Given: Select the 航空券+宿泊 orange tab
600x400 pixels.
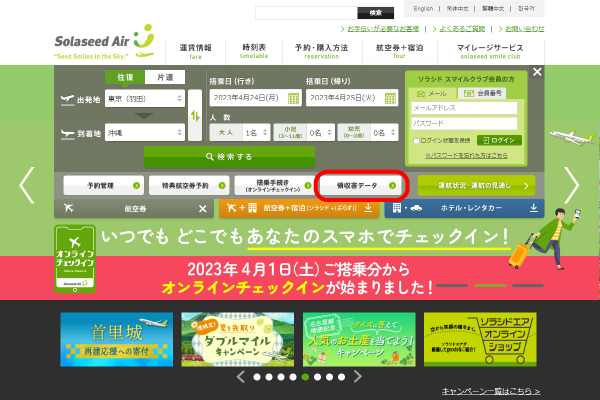Looking at the screenshot, I should click(x=299, y=208).
